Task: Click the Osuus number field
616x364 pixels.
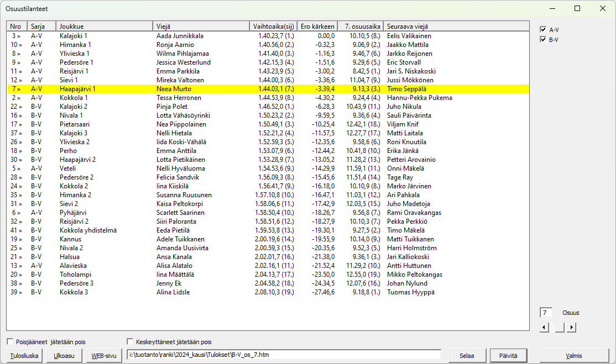Action: click(x=546, y=313)
